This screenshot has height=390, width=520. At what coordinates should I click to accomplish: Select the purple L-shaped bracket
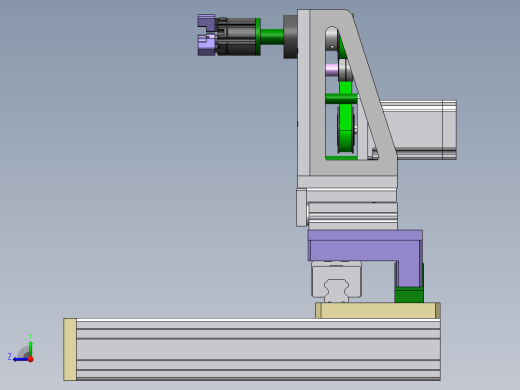click(x=365, y=249)
